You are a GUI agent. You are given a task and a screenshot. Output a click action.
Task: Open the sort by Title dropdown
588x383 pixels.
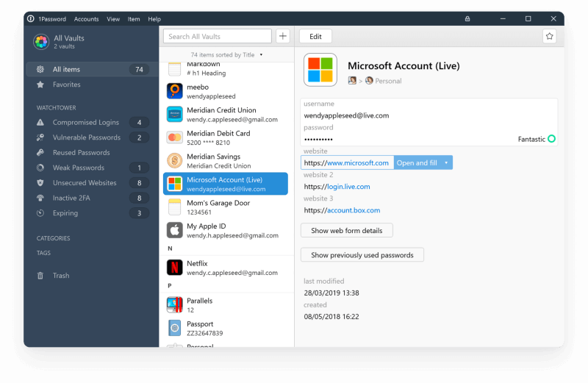point(226,55)
